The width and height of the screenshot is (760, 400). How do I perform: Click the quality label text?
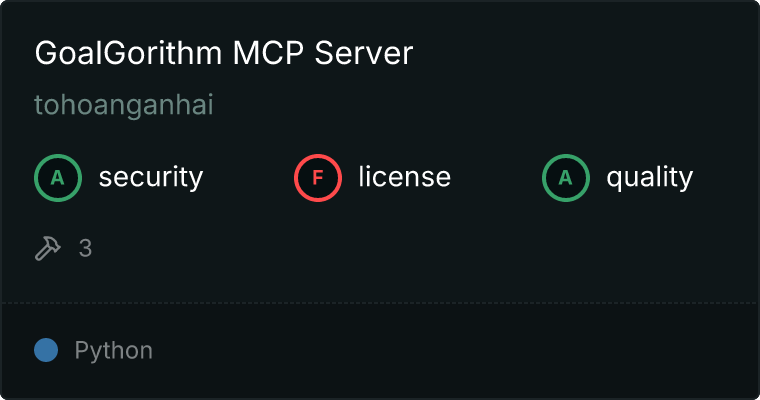[649, 177]
